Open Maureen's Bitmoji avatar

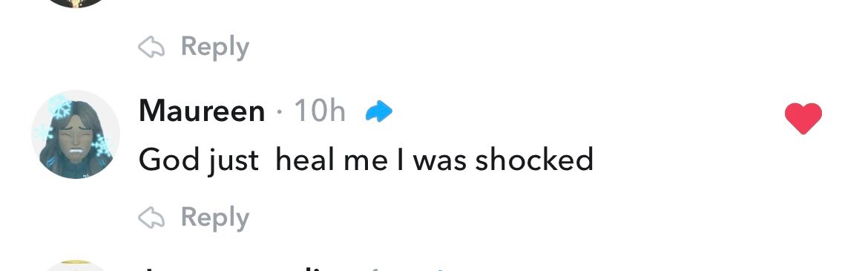(75, 134)
